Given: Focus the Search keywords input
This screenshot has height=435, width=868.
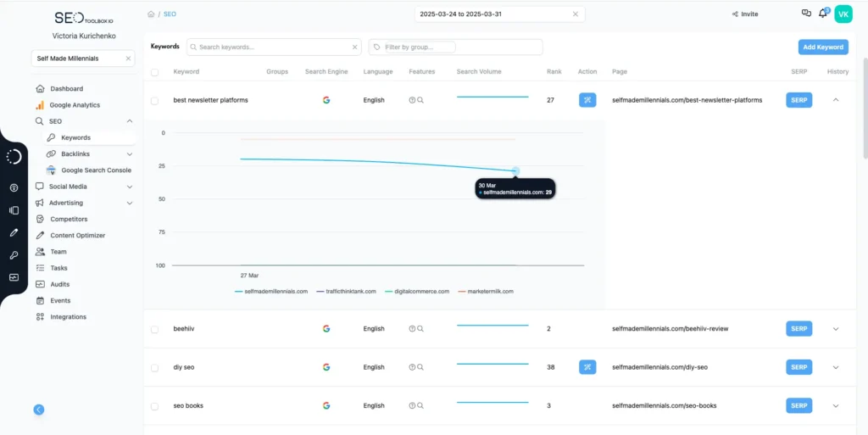Looking at the screenshot, I should tap(274, 47).
